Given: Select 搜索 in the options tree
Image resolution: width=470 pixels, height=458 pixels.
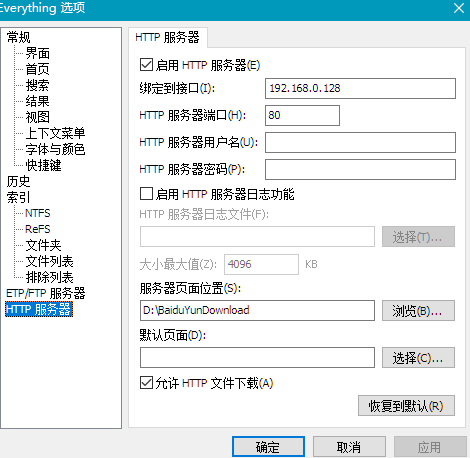Looking at the screenshot, I should 38,85.
